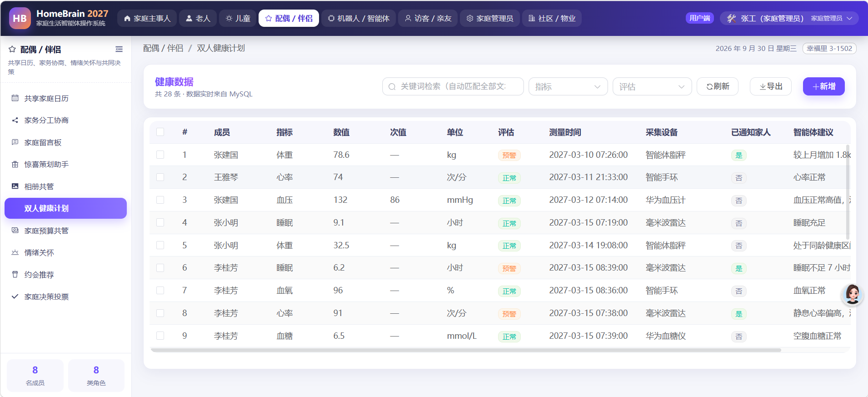
Task: Check the row for 张建国 体重 78.6
Action: click(x=160, y=155)
